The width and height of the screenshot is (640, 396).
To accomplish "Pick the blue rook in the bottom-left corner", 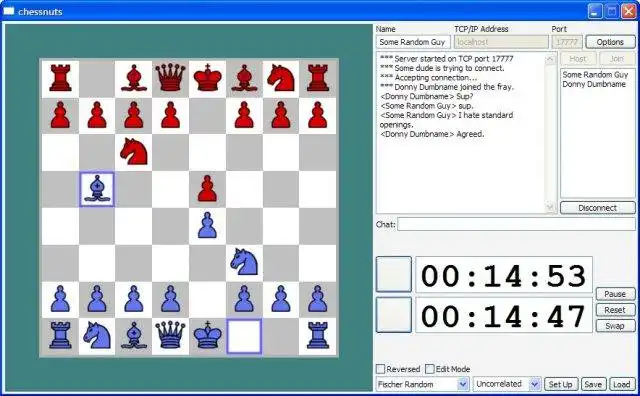I will coord(60,335).
